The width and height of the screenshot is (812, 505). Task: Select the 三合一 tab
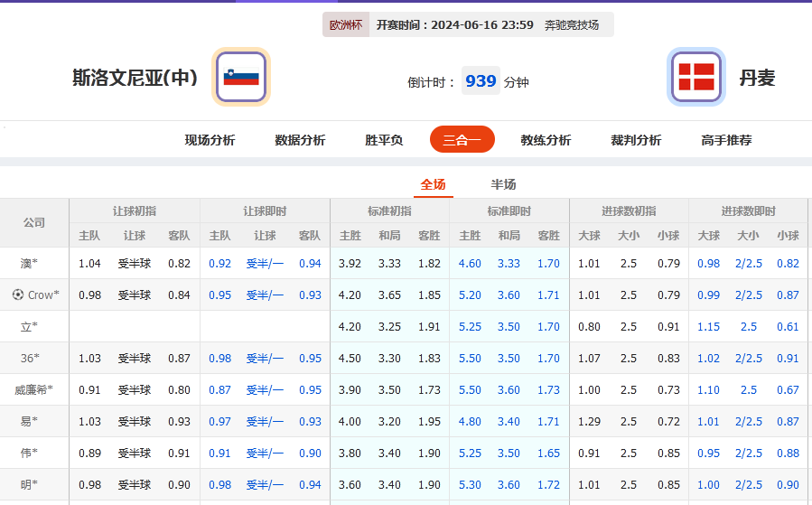pos(462,140)
